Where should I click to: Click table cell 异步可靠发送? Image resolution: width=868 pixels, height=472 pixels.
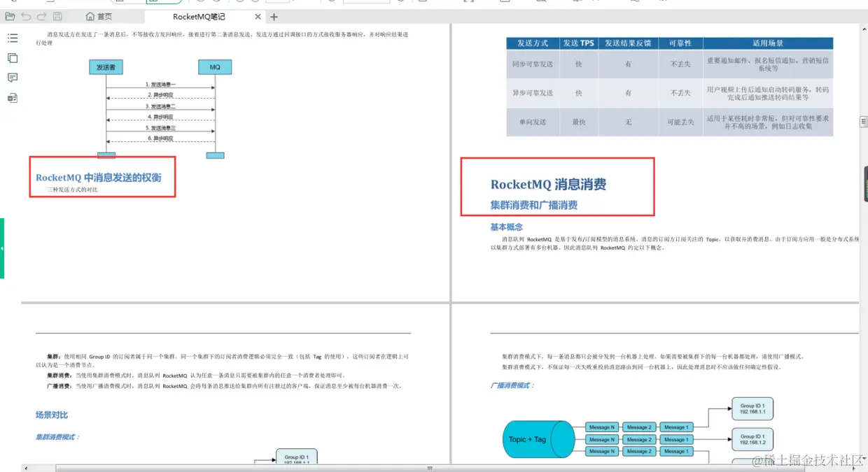[532, 93]
